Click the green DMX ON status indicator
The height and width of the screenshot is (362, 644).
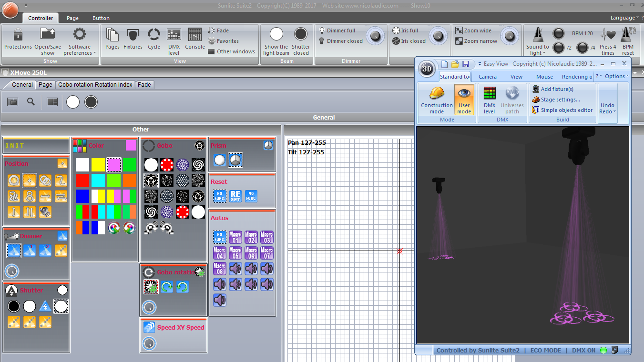tap(603, 350)
